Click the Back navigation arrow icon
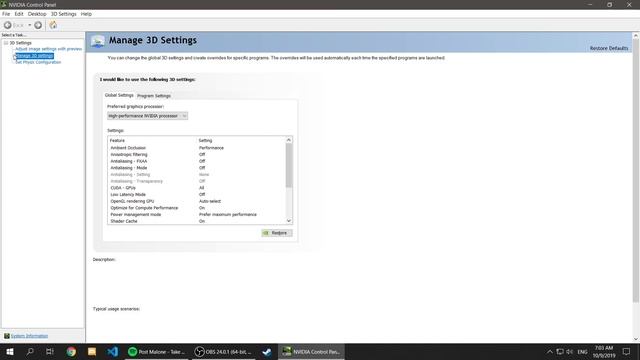This screenshot has width=640, height=360. click(7, 25)
